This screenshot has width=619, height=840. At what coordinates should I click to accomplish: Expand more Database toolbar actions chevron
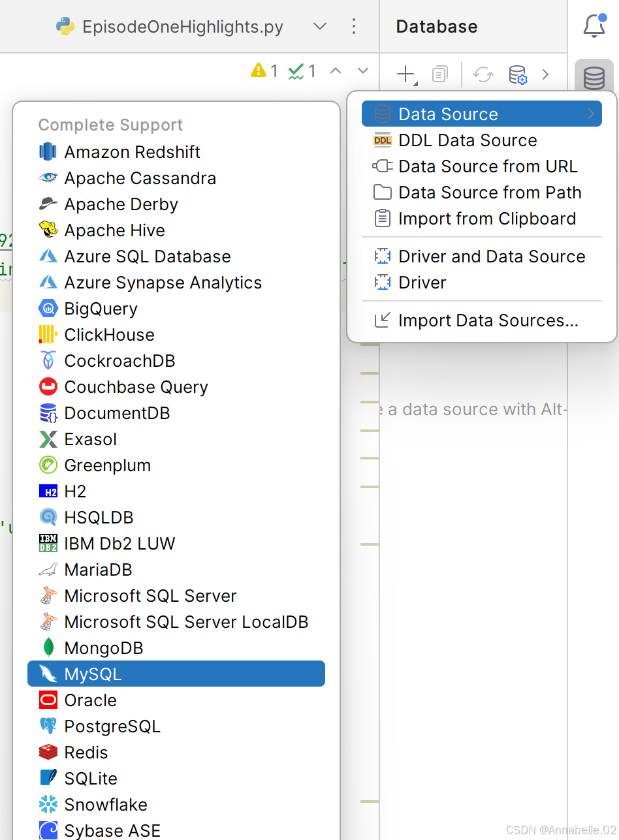coord(546,74)
